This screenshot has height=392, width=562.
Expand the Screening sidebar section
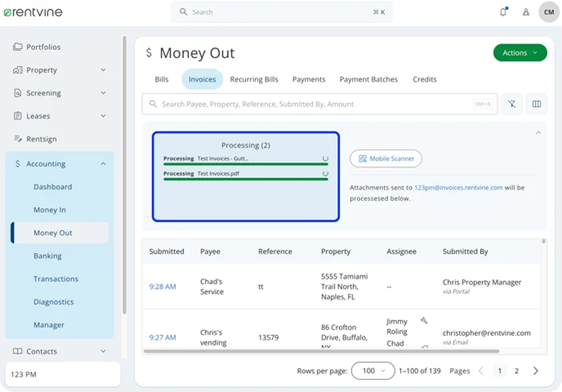[103, 93]
